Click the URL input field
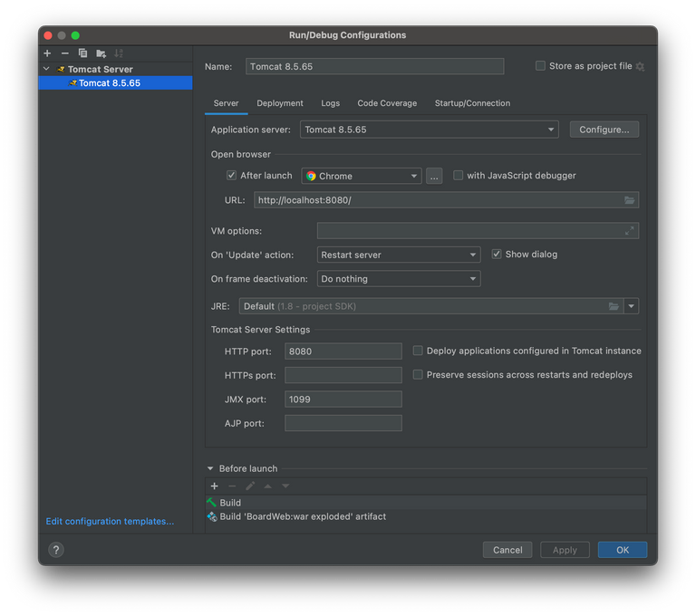 (446, 200)
